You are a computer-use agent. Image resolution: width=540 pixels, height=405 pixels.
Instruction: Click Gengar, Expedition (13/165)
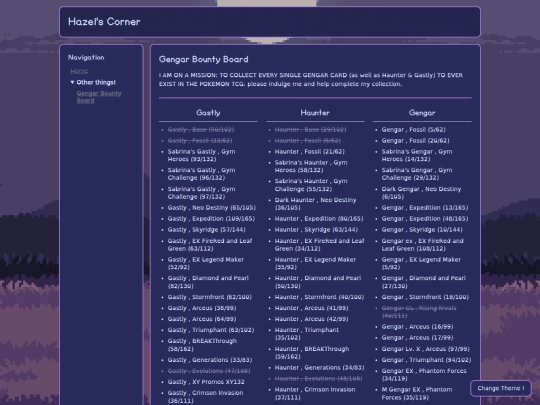point(425,208)
